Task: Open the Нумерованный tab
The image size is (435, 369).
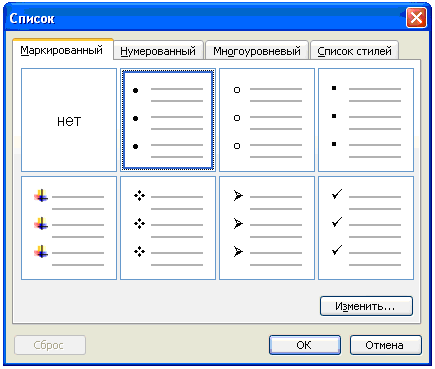Action: point(158,51)
